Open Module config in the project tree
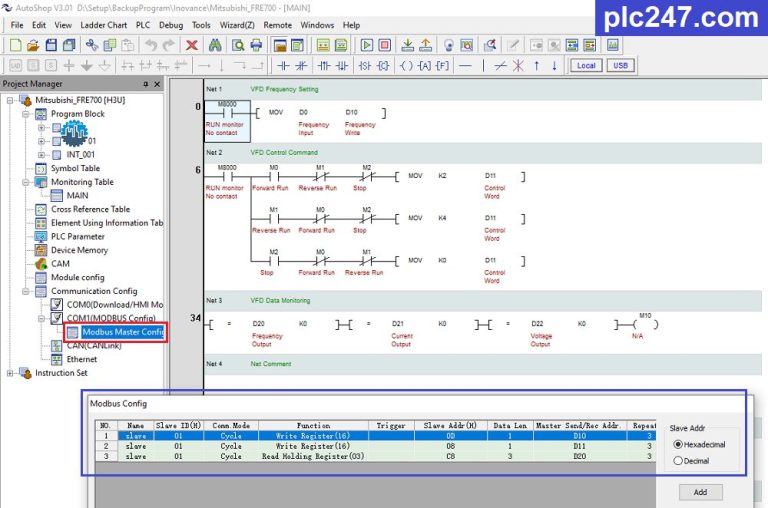 point(77,278)
